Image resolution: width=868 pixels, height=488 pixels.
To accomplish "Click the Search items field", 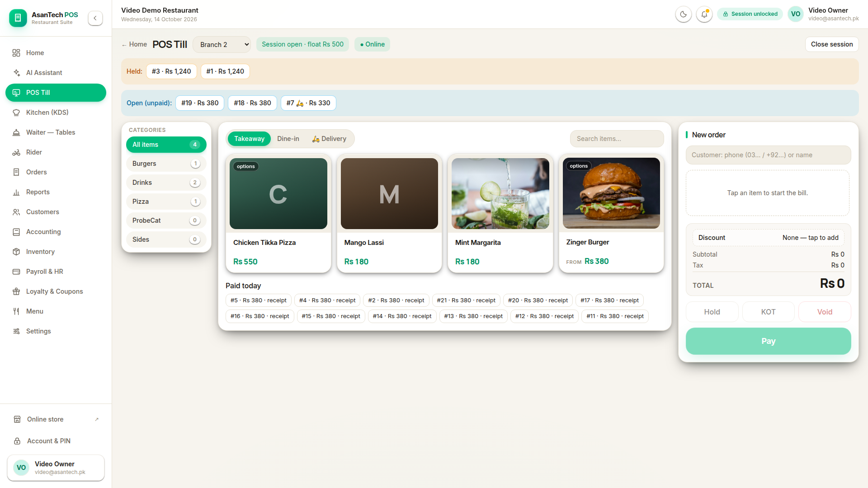I will tap(617, 139).
